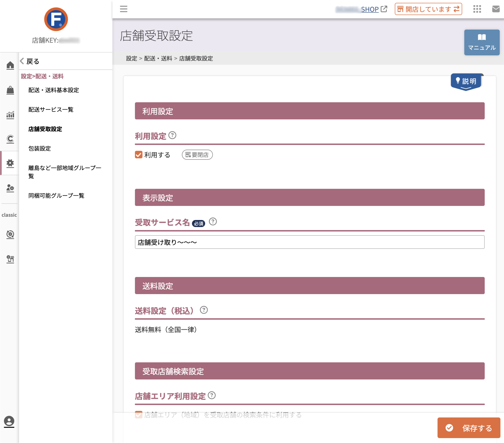Click the shopping bag icon in sidebar
The width and height of the screenshot is (504, 443).
(10, 90)
